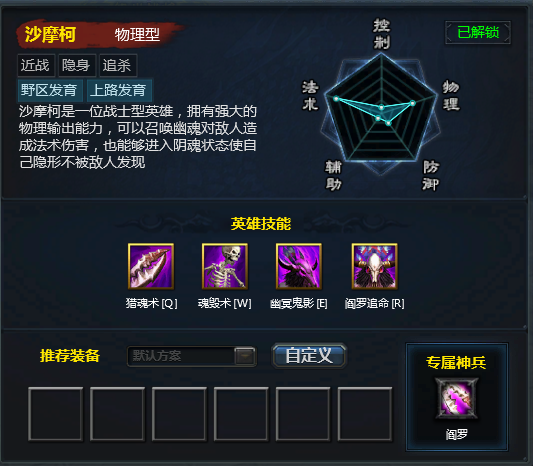
Task: Select the second recommended equipment slot
Action: click(117, 414)
